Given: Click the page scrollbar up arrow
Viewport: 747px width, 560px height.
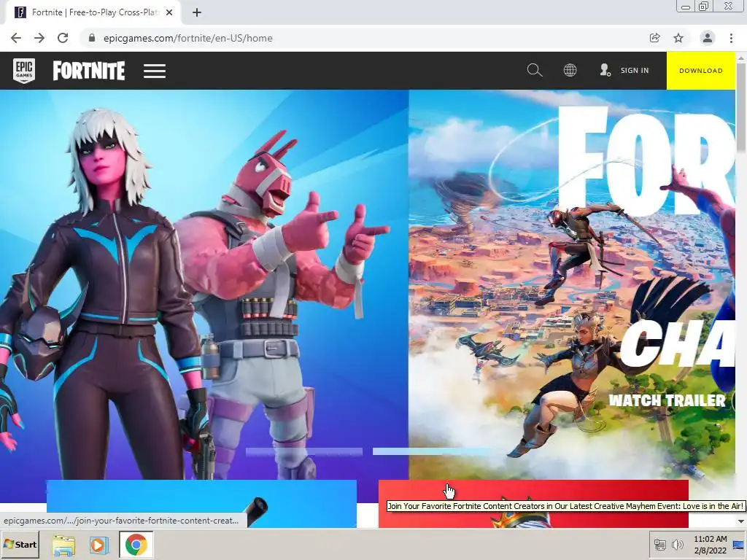Looking at the screenshot, I should pyautogui.click(x=741, y=57).
